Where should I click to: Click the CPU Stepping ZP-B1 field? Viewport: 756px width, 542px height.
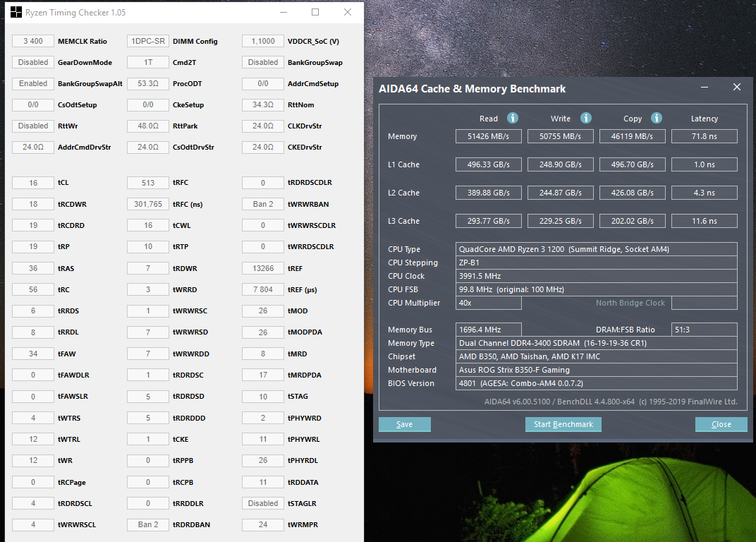[x=597, y=263]
